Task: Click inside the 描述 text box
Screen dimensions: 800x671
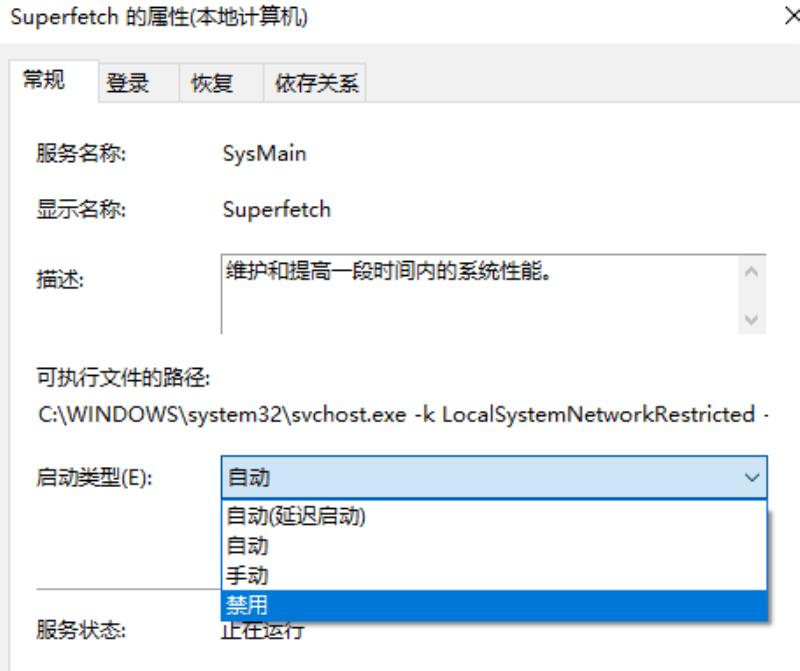Action: tap(480, 294)
